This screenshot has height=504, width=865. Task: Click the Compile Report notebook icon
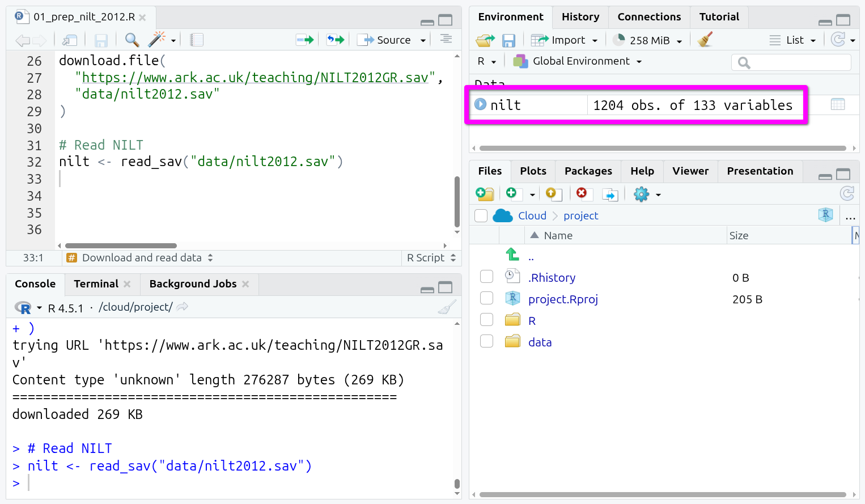[196, 40]
